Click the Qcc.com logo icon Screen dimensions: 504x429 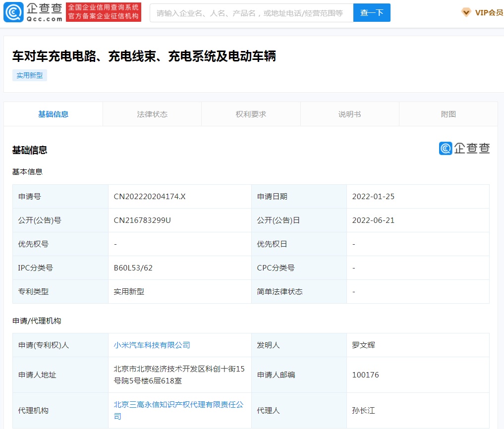click(x=13, y=13)
